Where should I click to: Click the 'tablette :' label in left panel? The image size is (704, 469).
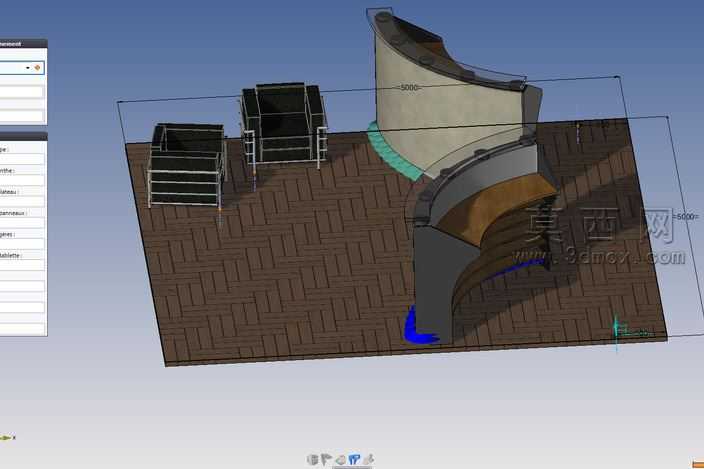pos(10,255)
